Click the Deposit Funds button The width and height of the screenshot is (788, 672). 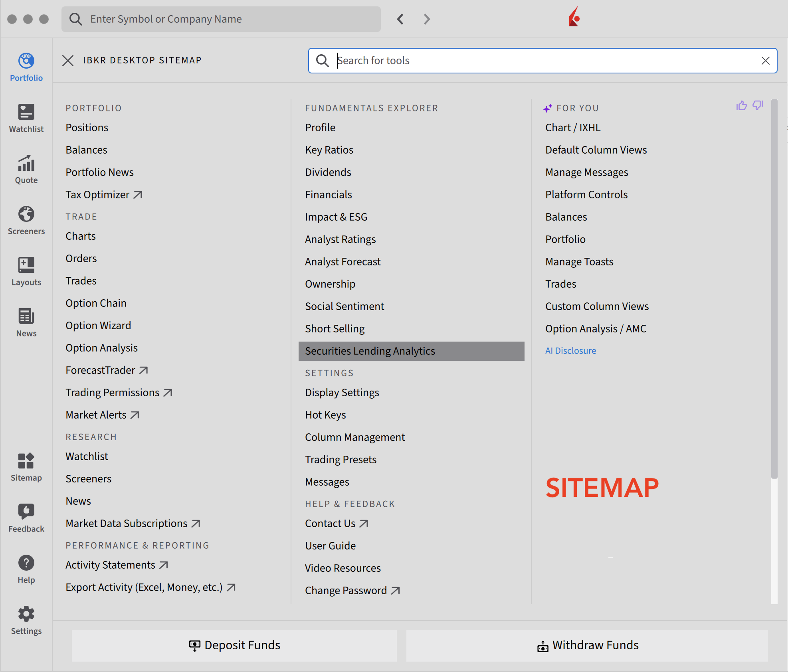click(x=234, y=646)
